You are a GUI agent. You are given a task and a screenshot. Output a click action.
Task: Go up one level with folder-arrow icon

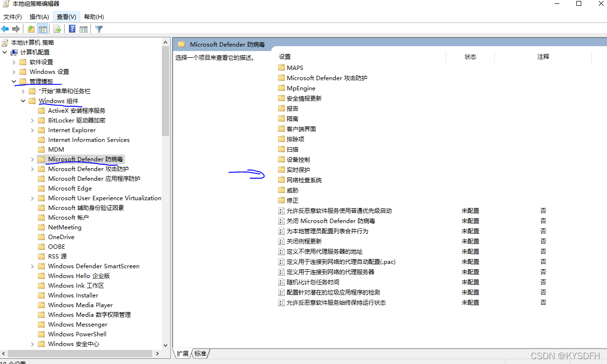click(x=31, y=29)
